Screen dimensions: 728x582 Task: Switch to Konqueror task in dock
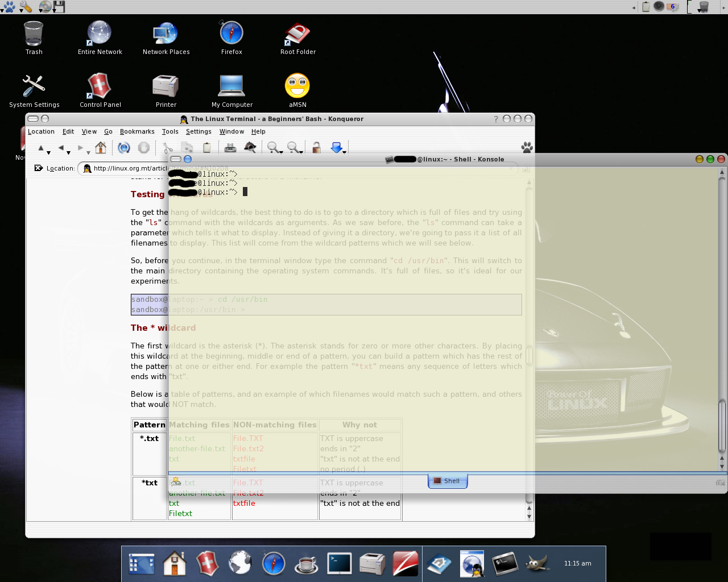point(471,564)
